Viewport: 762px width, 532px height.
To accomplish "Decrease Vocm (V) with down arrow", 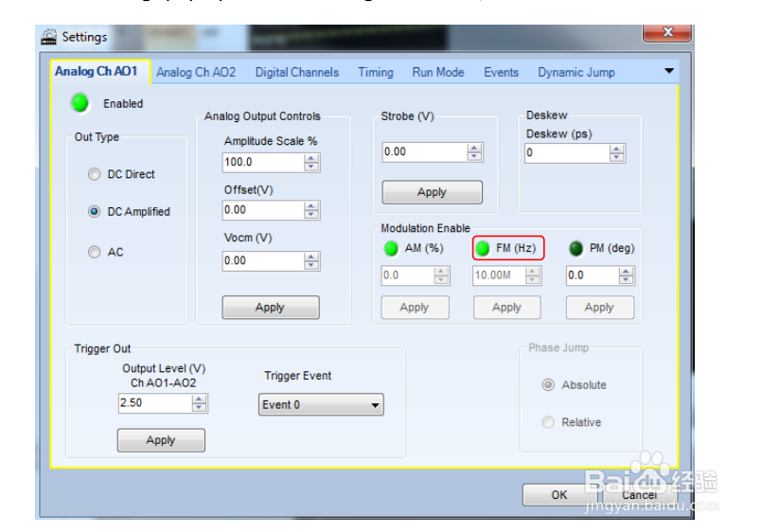I will 311,265.
